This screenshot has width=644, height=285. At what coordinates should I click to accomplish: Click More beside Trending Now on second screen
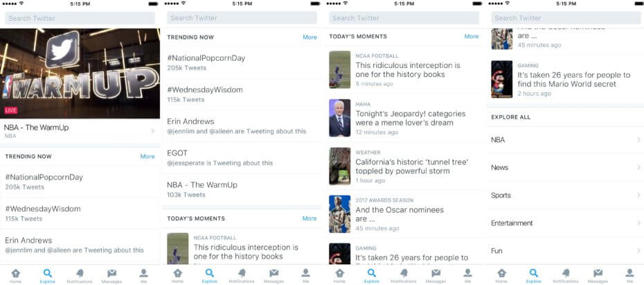(310, 37)
